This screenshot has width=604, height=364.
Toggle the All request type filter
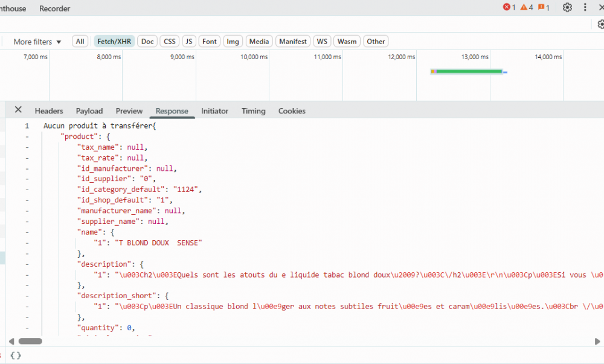click(80, 42)
